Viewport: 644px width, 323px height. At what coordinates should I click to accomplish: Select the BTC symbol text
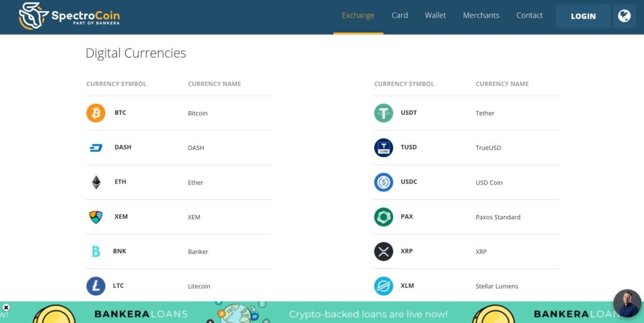pos(120,112)
